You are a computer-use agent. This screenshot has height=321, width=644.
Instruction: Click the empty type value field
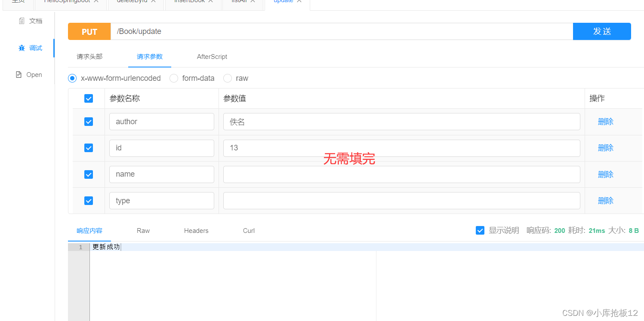[401, 201]
